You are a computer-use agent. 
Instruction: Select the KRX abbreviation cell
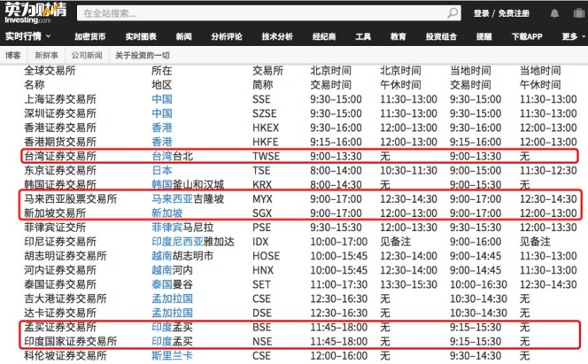pos(262,184)
